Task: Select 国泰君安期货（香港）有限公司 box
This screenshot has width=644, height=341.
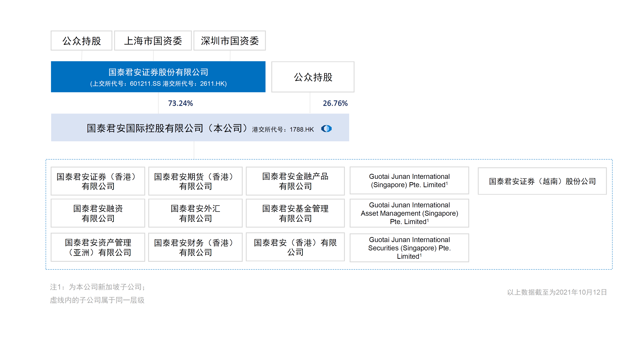Action: pyautogui.click(x=195, y=181)
